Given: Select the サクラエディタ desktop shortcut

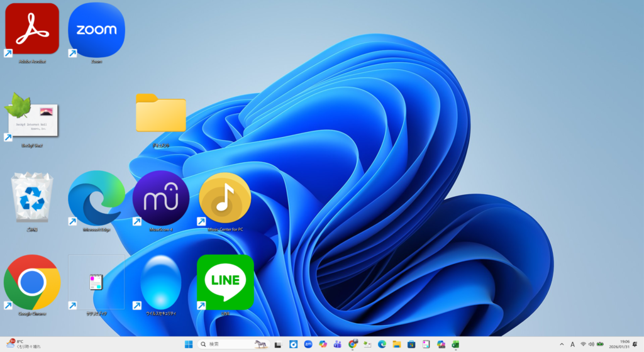Looking at the screenshot, I should pos(96,282).
